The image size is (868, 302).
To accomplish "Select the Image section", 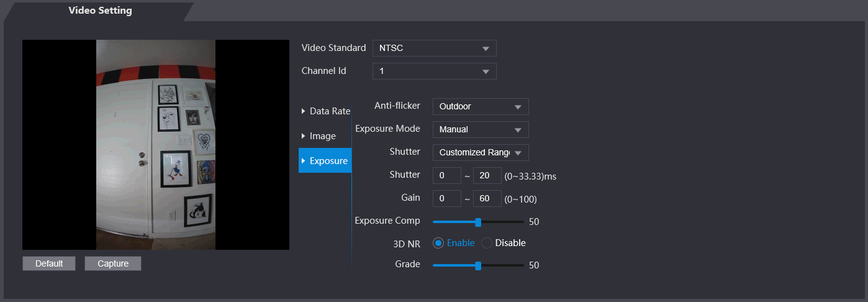I will tap(322, 136).
